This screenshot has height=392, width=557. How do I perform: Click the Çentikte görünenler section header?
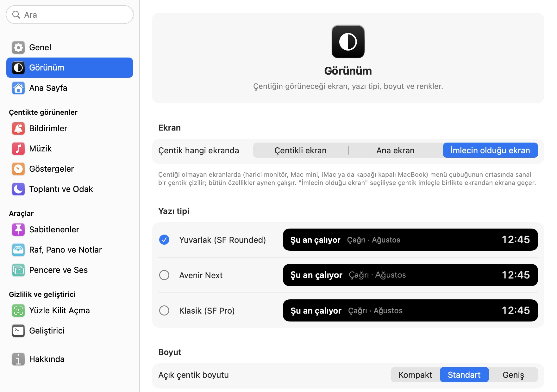43,112
